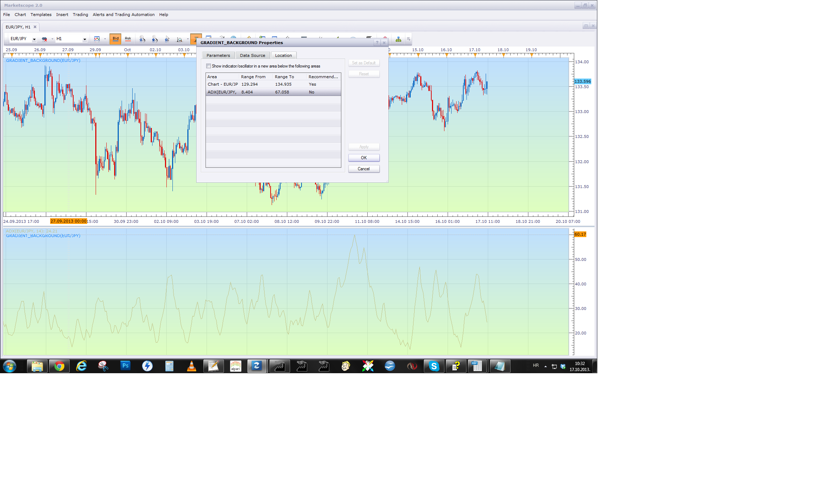This screenshot has height=504, width=832.
Task: Click OK in Properties dialog
Action: [x=364, y=158]
